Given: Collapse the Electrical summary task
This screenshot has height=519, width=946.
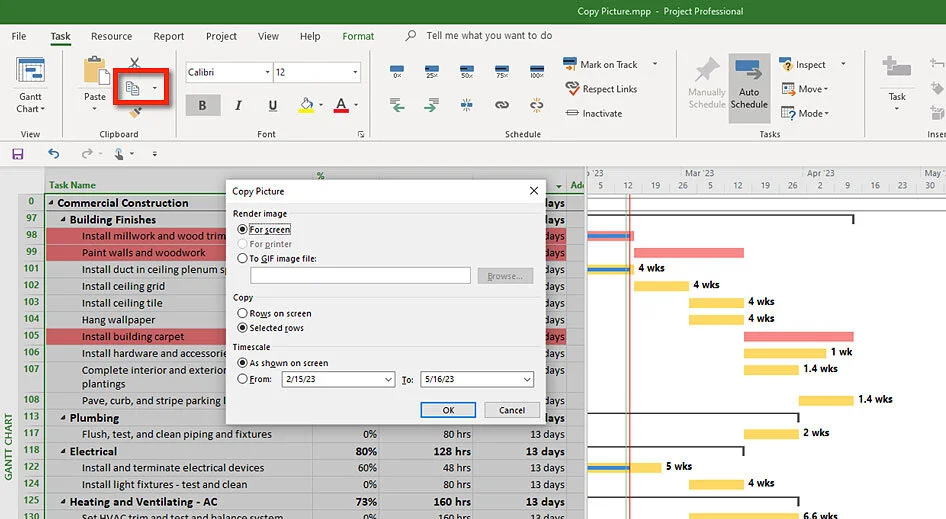Looking at the screenshot, I should pyautogui.click(x=63, y=451).
